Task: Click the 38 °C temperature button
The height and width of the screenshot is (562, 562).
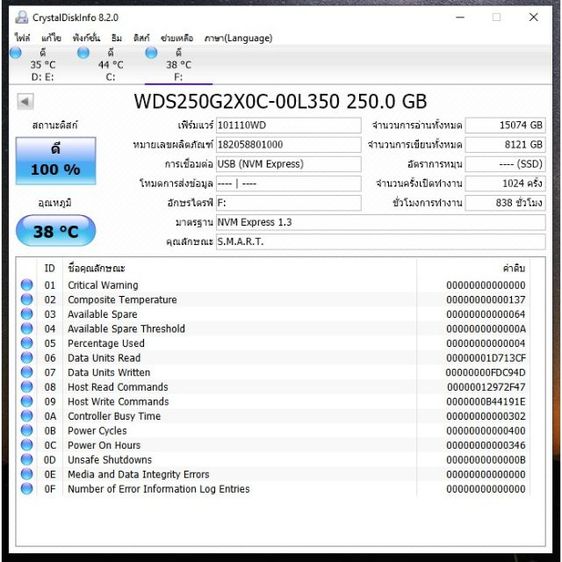Action: click(x=56, y=231)
